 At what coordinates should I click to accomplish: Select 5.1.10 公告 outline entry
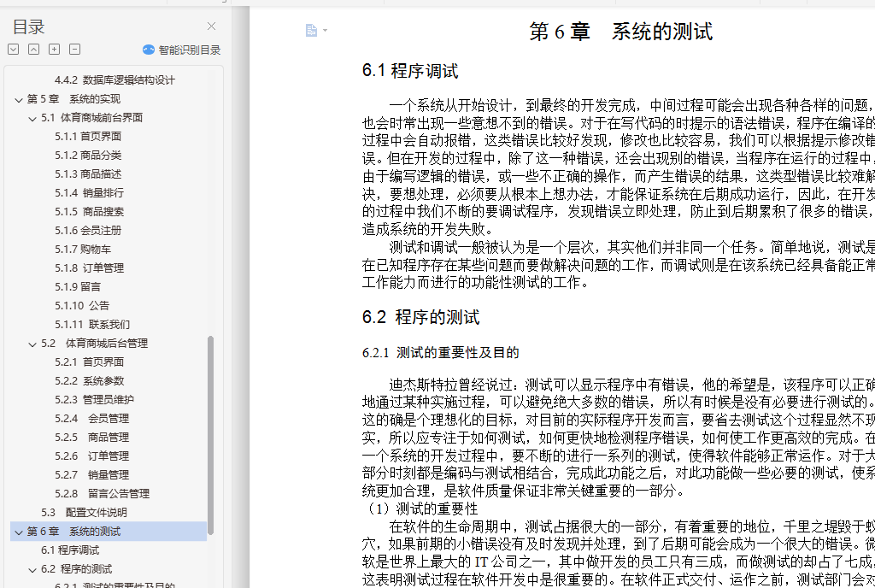point(81,305)
